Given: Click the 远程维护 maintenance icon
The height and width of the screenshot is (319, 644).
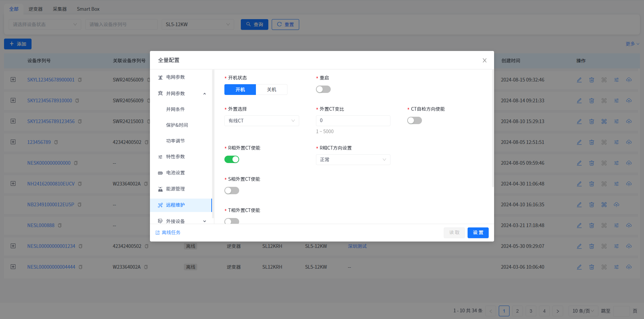Looking at the screenshot, I should coord(160,205).
